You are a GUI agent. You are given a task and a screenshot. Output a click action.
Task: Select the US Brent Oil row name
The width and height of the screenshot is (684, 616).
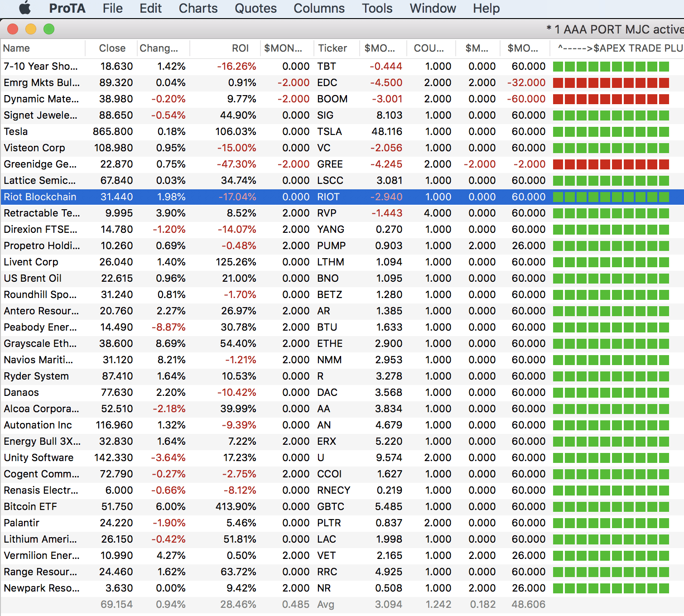pyautogui.click(x=33, y=279)
